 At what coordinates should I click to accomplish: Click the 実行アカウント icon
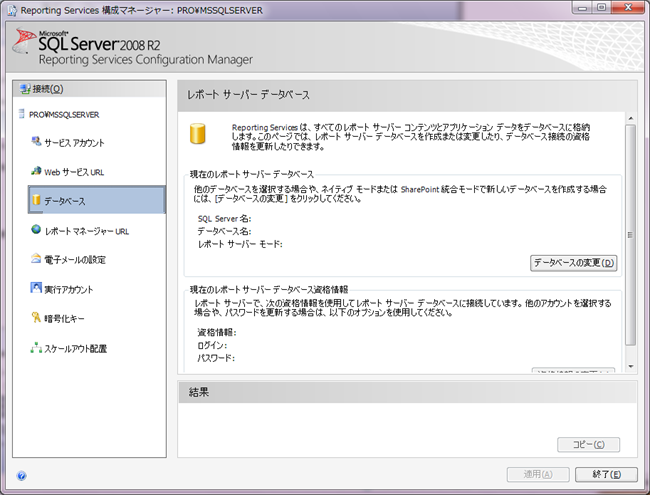pyautogui.click(x=36, y=289)
